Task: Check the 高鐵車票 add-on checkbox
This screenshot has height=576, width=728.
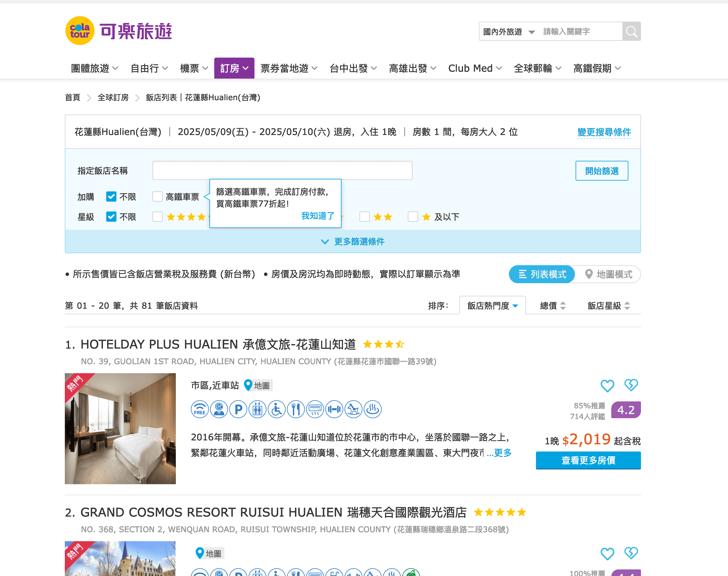Action: tap(158, 196)
